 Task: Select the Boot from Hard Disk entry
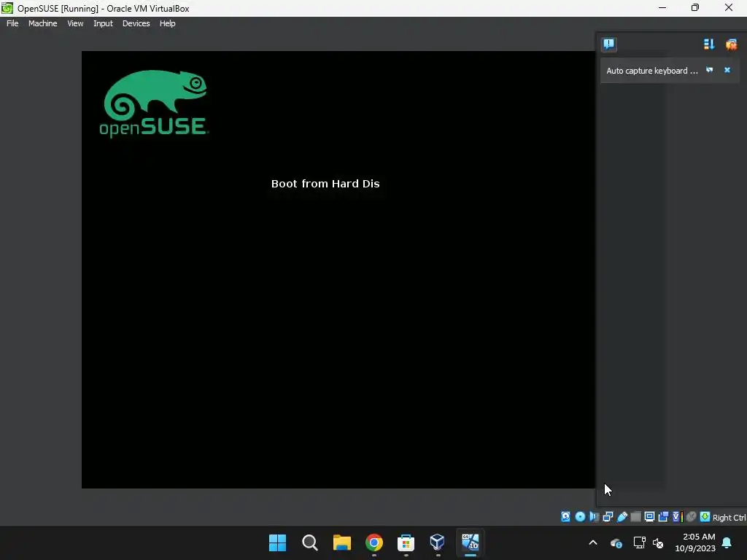click(325, 184)
